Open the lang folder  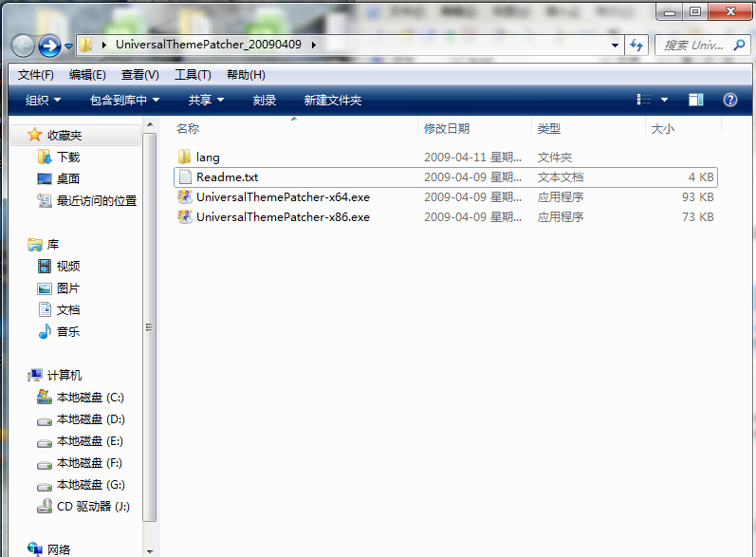coord(207,158)
